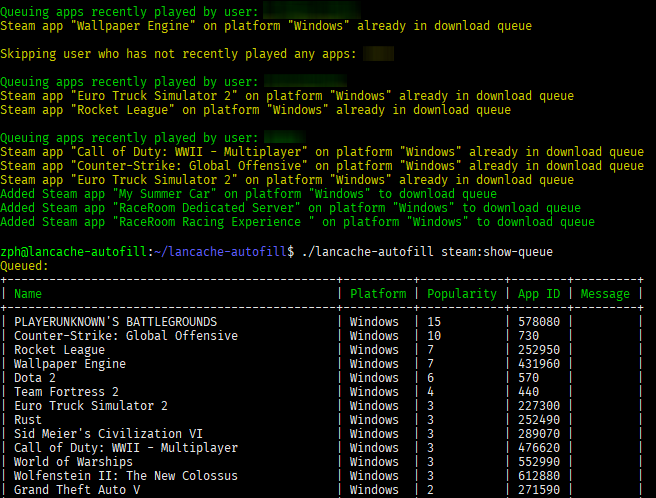Screen dimensions: 656x498
Task: Click the "Name" column header
Action: (28, 294)
